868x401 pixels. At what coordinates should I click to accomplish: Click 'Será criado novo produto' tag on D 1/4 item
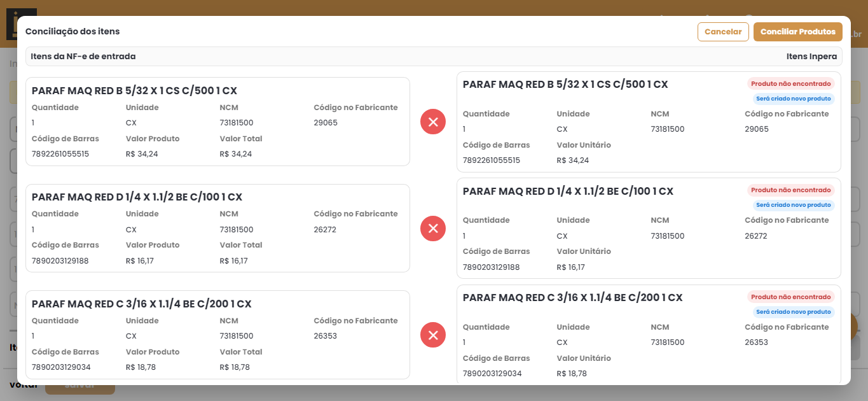point(794,205)
